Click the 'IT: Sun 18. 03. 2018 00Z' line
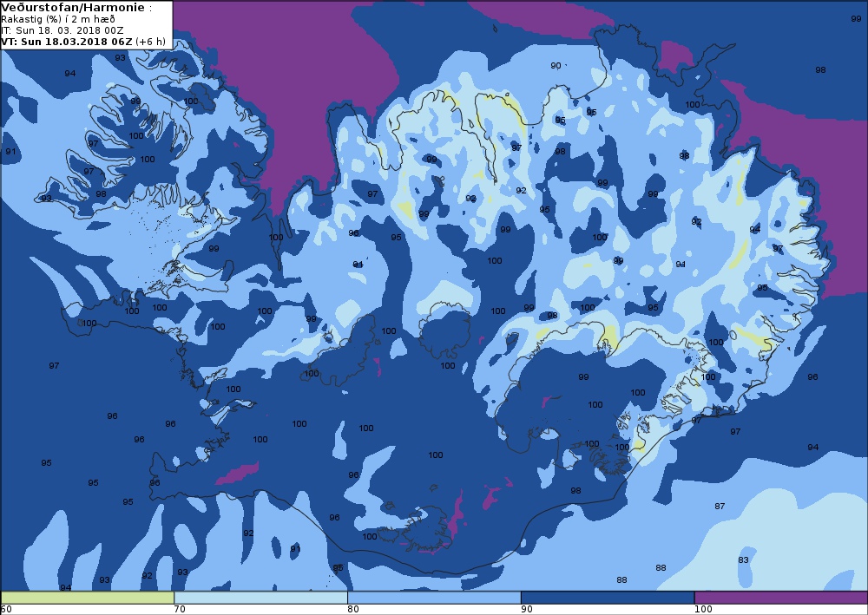This screenshot has height=615, width=868. 62,30
